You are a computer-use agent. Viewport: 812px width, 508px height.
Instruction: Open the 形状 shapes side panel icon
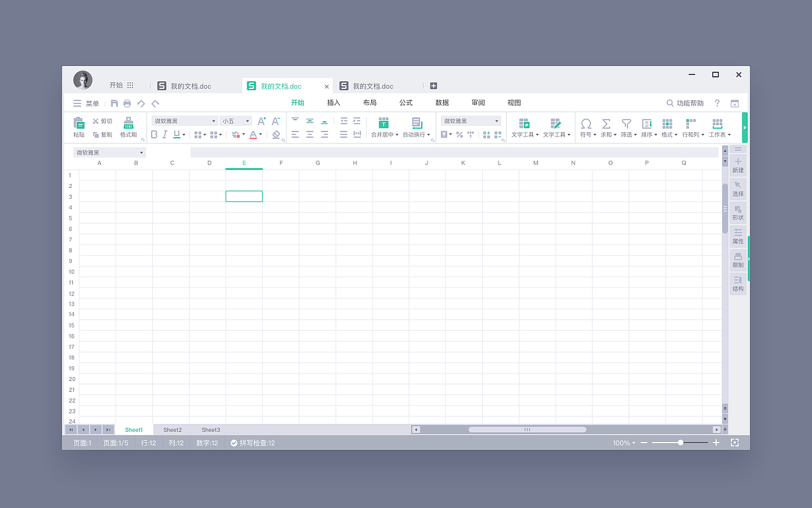(738, 209)
